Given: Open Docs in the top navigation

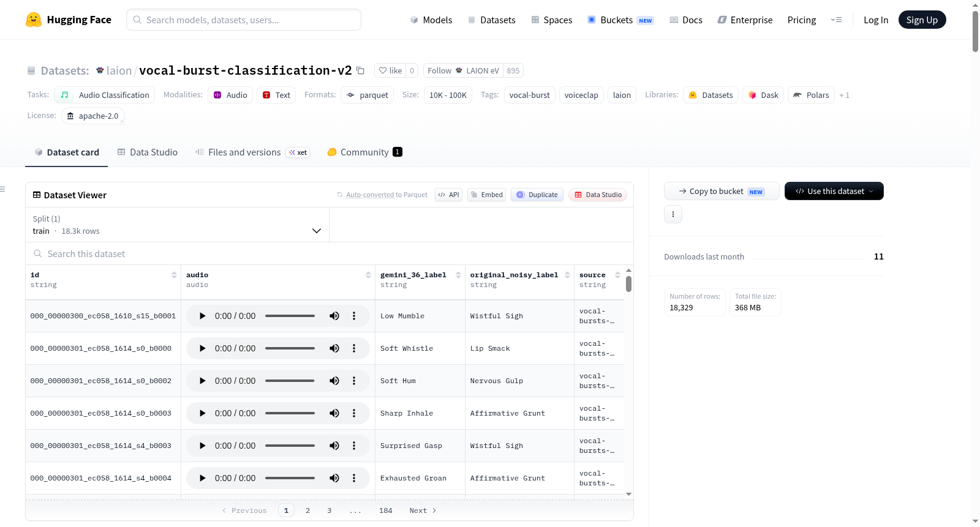Looking at the screenshot, I should [x=686, y=20].
